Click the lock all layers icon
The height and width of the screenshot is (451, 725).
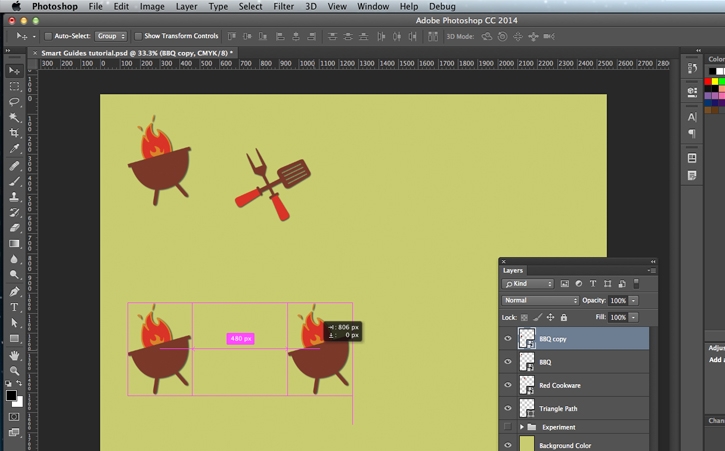pos(564,317)
